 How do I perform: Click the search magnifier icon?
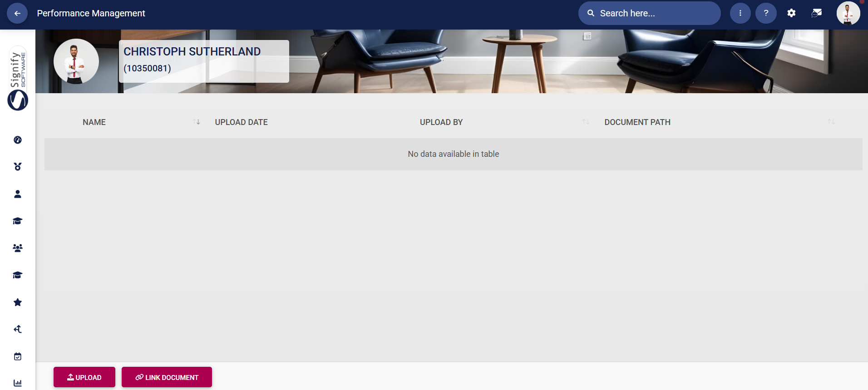point(591,13)
